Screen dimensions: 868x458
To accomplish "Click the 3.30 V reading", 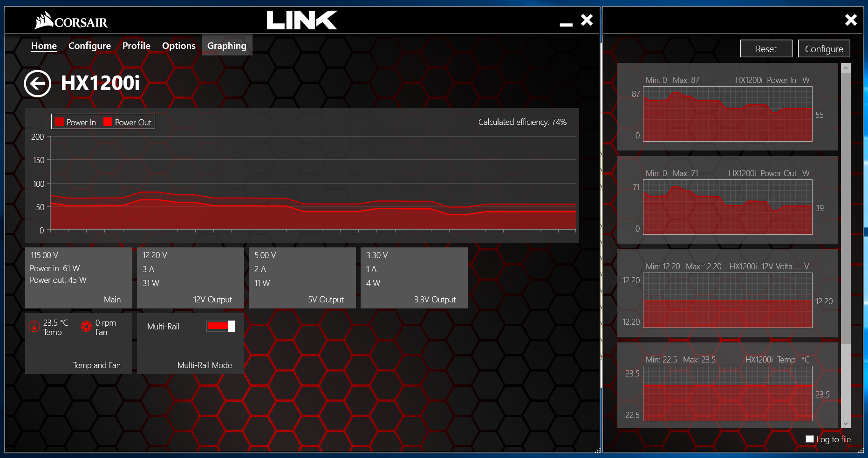I will pyautogui.click(x=377, y=255).
